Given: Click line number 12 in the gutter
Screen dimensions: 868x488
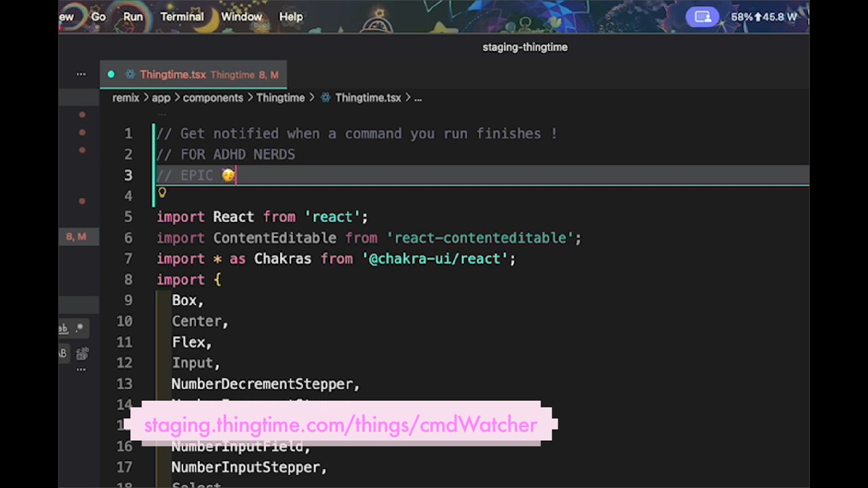Looking at the screenshot, I should (124, 363).
